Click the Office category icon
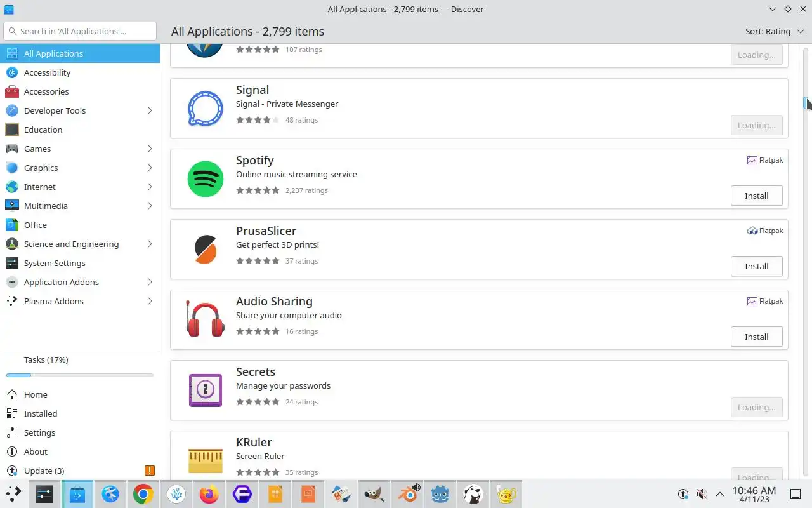812x508 pixels. coord(12,225)
